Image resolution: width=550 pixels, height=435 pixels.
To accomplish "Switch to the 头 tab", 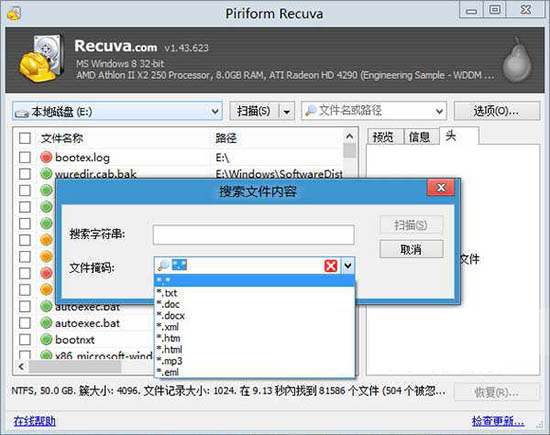I will 458,135.
